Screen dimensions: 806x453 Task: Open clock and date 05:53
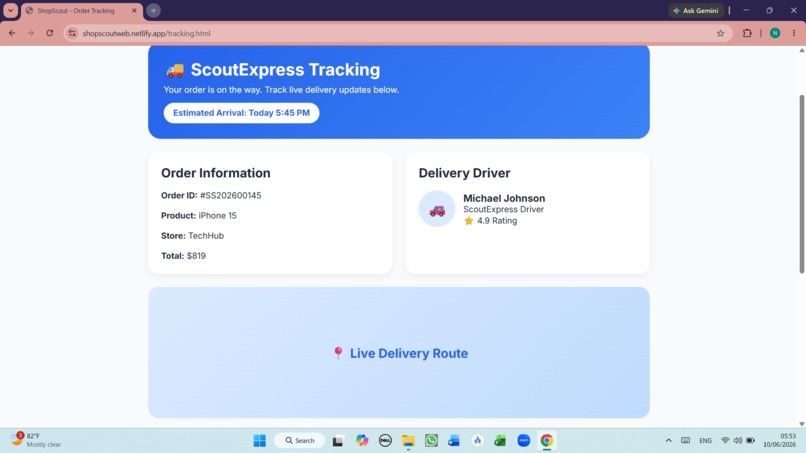coord(780,440)
